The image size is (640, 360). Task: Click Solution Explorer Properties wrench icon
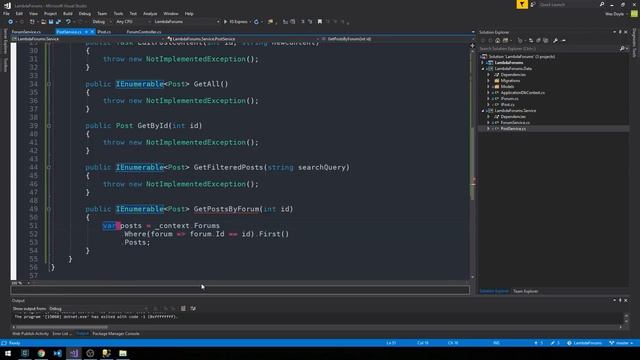[x=555, y=40]
